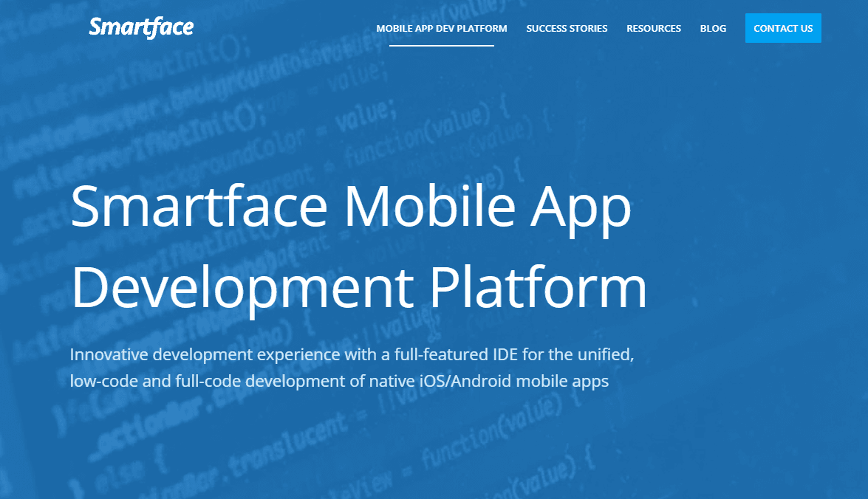The height and width of the screenshot is (499, 868).
Task: Open Mobile App Dev Platform menu
Action: tap(441, 28)
